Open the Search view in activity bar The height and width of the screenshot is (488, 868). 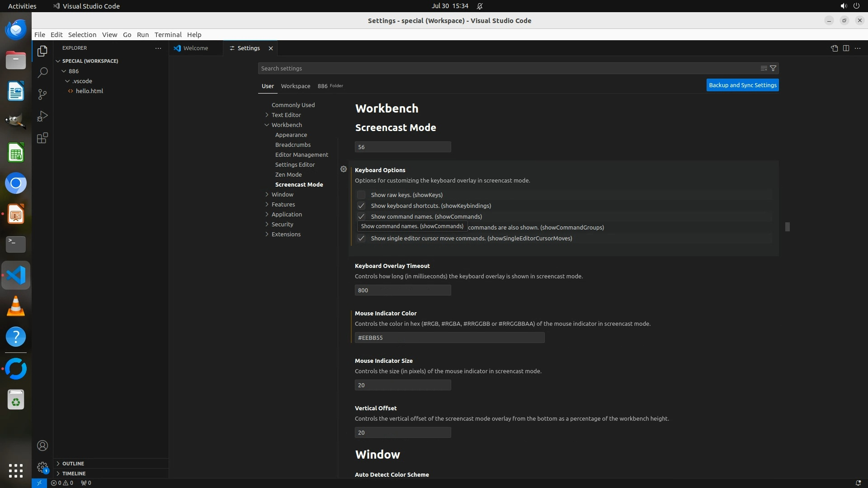(x=42, y=73)
